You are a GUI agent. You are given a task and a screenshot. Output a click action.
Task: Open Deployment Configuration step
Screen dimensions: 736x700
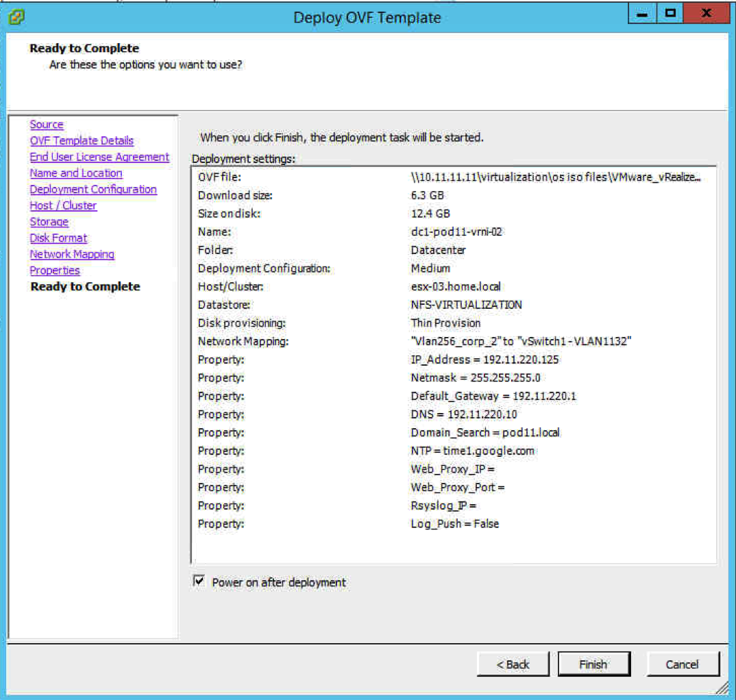(93, 189)
